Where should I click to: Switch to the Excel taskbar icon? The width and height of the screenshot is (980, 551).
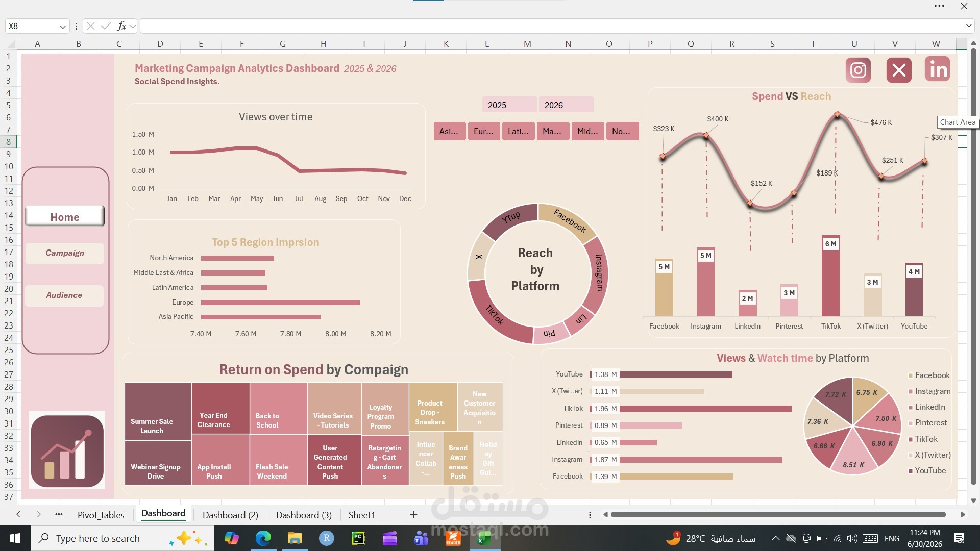point(484,538)
